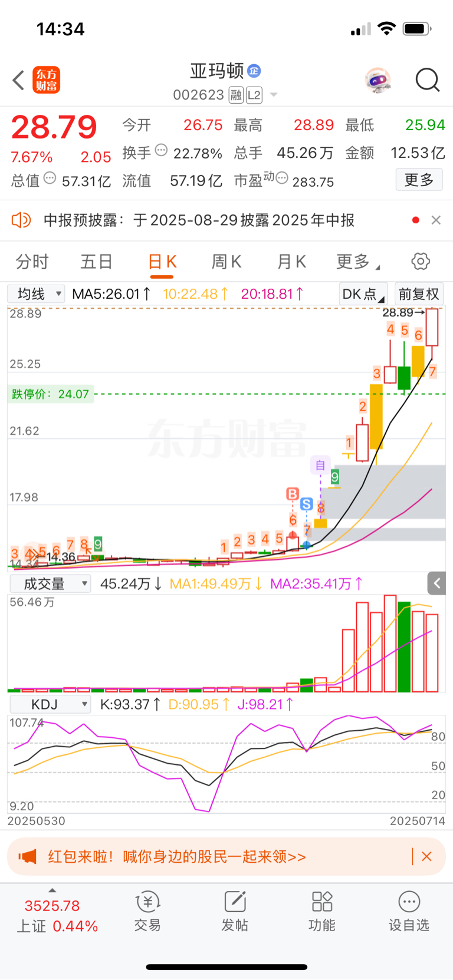Open stock search magnifier icon
This screenshot has width=453, height=980.
click(428, 80)
